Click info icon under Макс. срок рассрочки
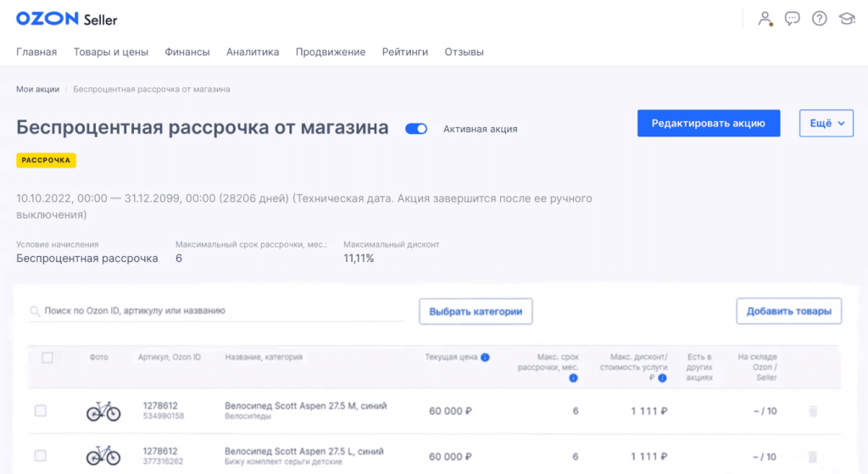The height and width of the screenshot is (474, 868). coord(573,378)
